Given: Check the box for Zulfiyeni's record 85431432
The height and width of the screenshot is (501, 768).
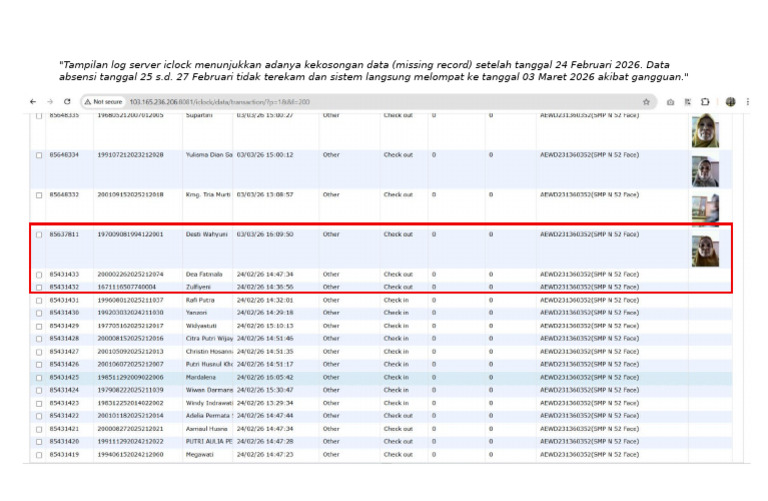Looking at the screenshot, I should coord(39,287).
